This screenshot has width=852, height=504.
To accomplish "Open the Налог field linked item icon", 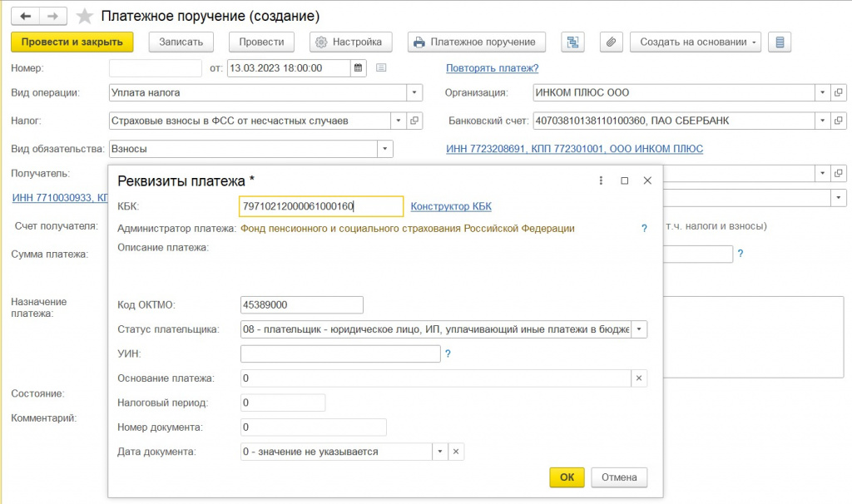I will [414, 121].
